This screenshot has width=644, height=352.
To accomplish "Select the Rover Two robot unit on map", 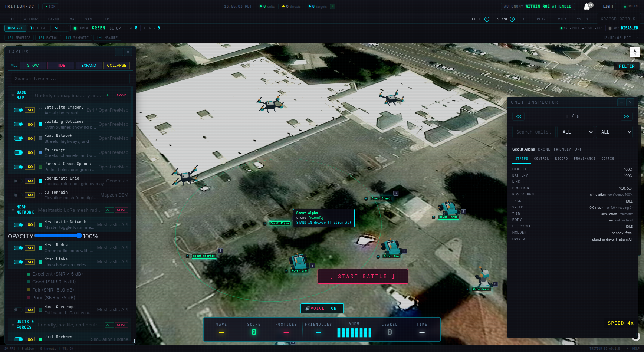I will [391, 247].
